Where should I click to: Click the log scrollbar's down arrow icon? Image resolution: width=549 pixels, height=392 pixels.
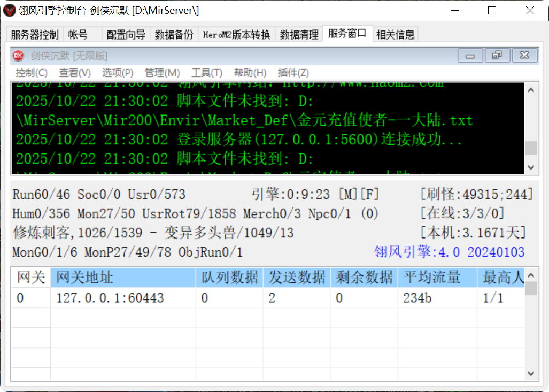pyautogui.click(x=531, y=167)
